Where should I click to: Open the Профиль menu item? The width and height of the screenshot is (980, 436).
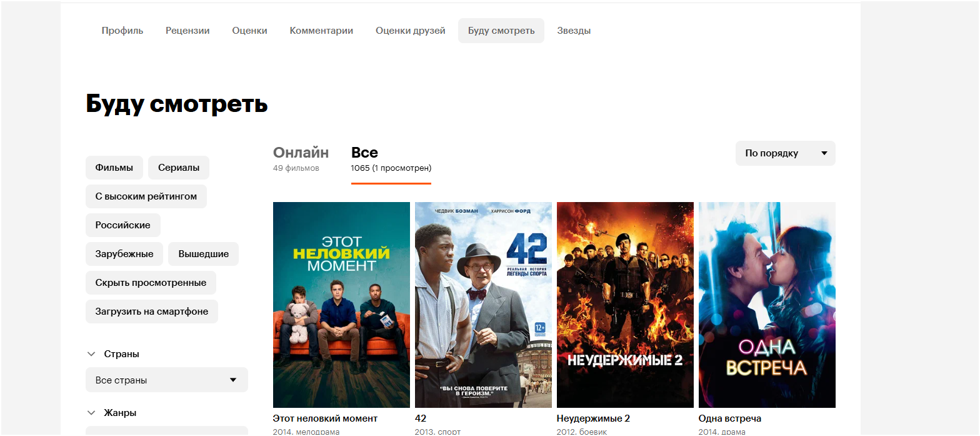pos(122,31)
